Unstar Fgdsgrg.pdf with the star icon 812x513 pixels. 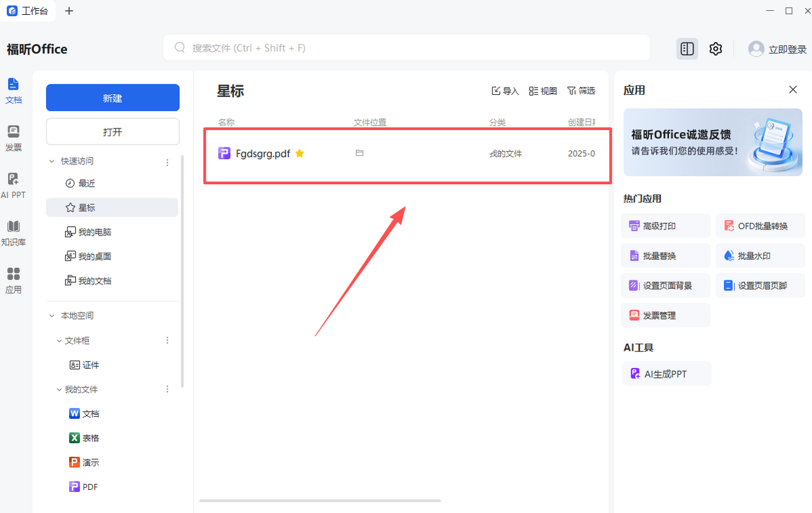pos(300,154)
